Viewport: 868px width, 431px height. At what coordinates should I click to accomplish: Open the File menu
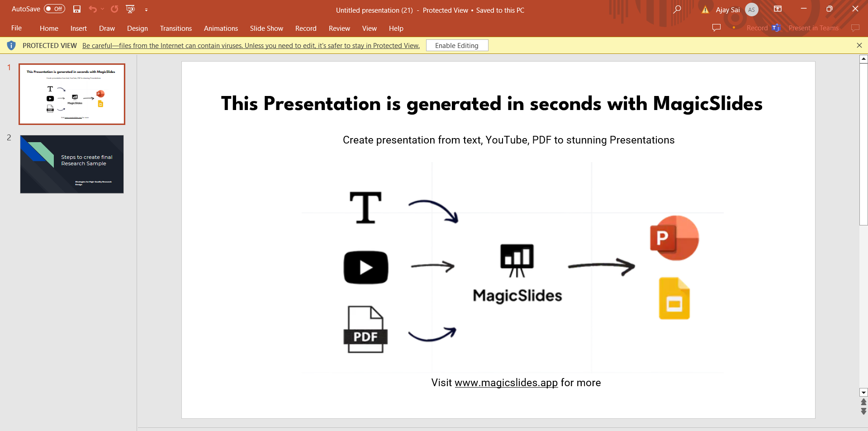[x=17, y=28]
